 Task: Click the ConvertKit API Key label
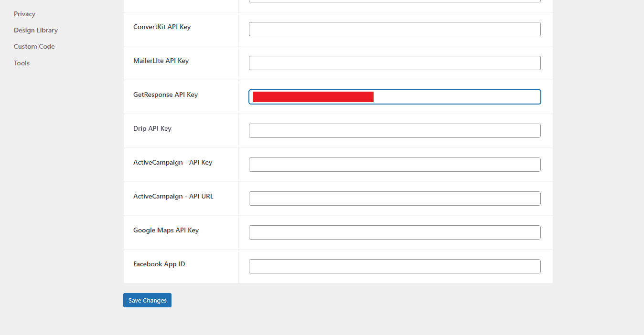(162, 27)
